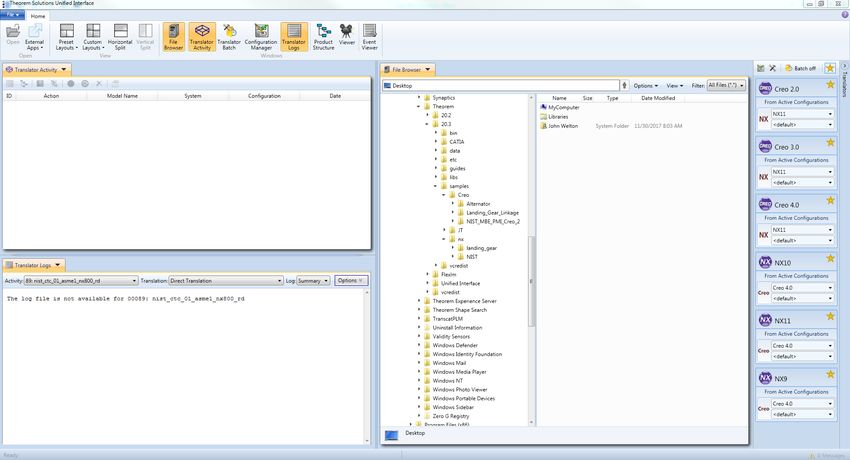Click the file tree vertical scrollbar
Screen dimensions: 850x460
click(531, 282)
